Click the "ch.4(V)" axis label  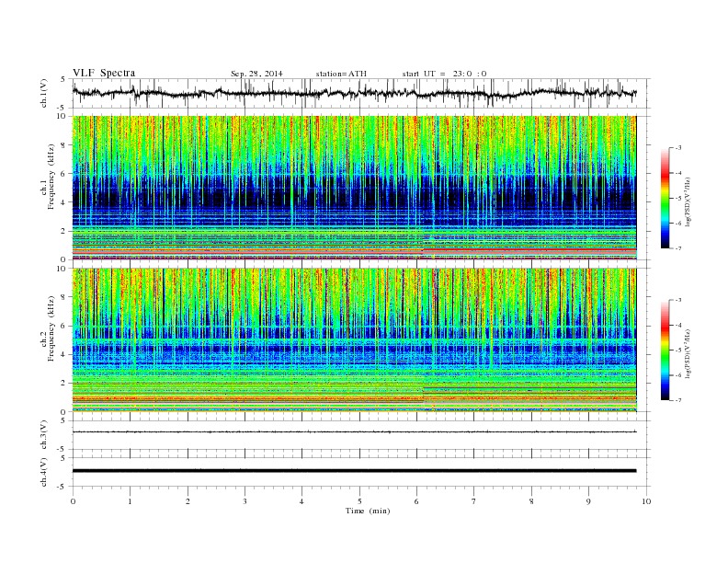pyautogui.click(x=44, y=472)
